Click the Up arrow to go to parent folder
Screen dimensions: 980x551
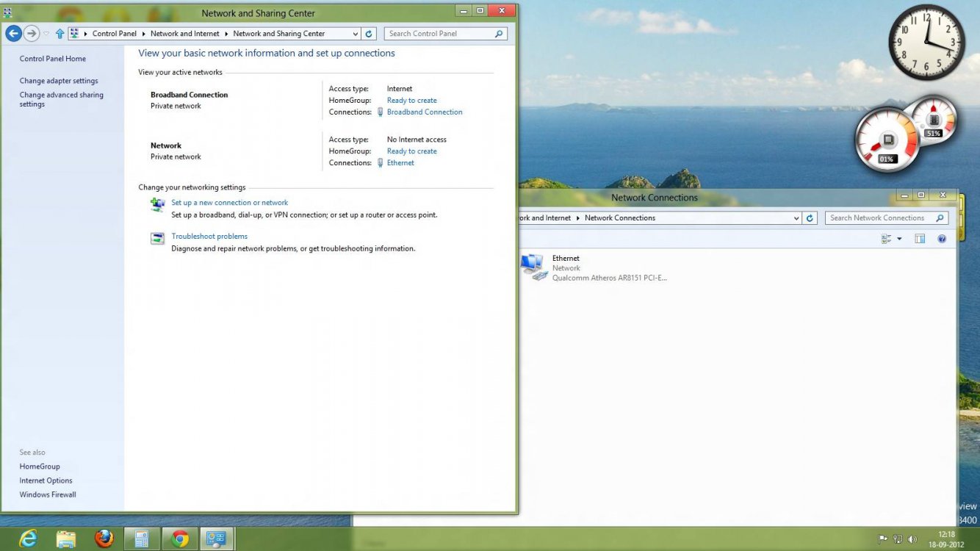60,34
